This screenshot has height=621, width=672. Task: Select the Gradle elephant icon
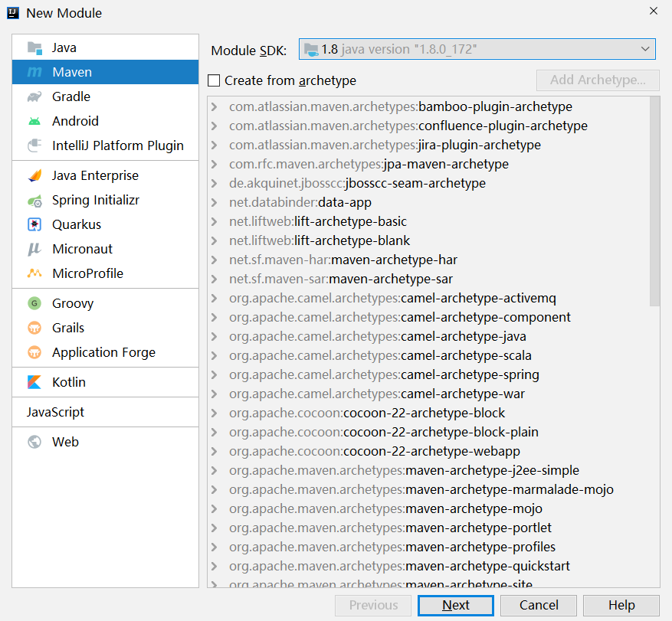pos(34,96)
